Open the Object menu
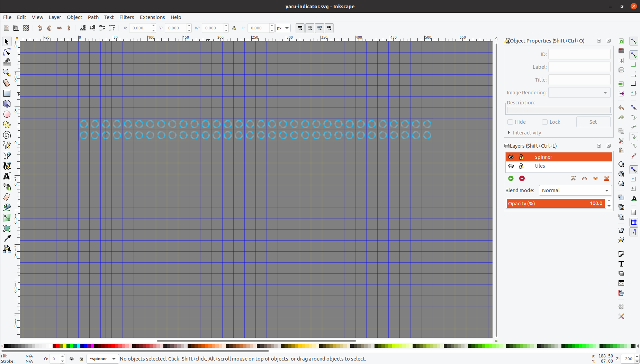Viewport: 640px width, 364px height. pos(74,17)
